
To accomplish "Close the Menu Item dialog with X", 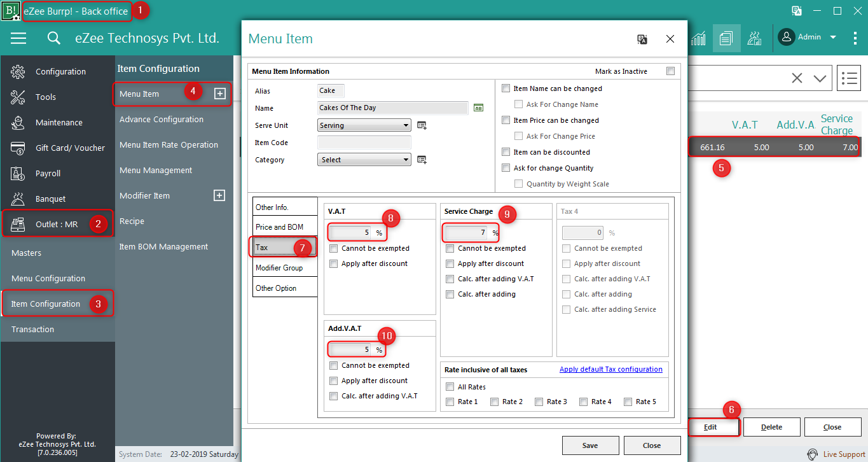I will (670, 39).
